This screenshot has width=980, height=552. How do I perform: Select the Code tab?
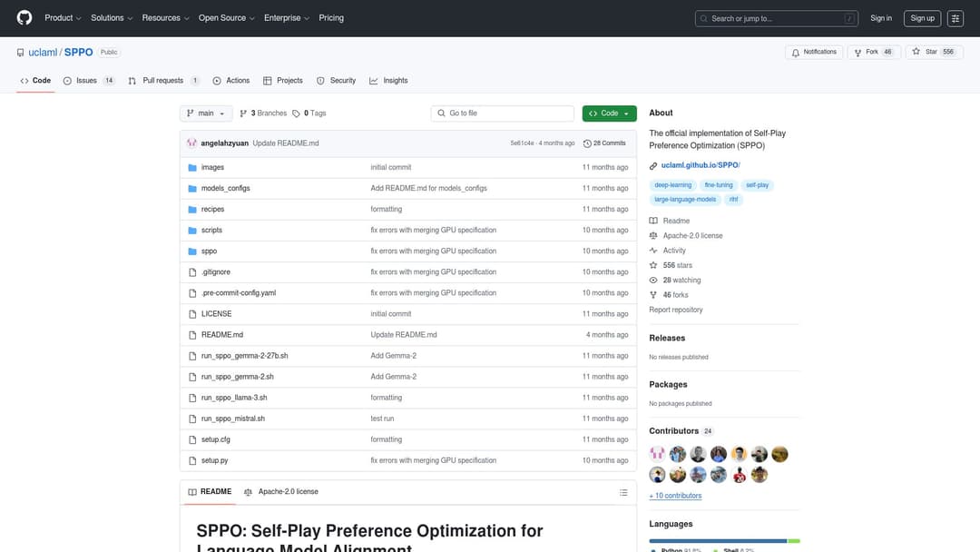point(35,81)
